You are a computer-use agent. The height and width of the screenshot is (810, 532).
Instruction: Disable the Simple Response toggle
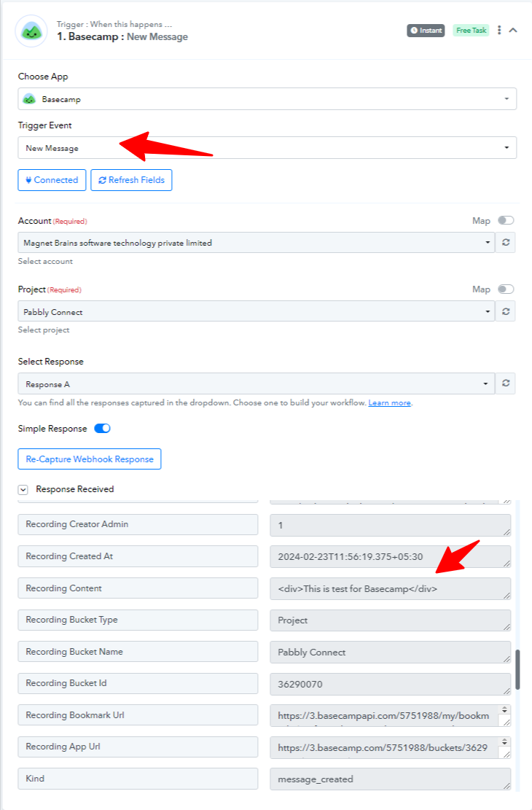coord(102,428)
